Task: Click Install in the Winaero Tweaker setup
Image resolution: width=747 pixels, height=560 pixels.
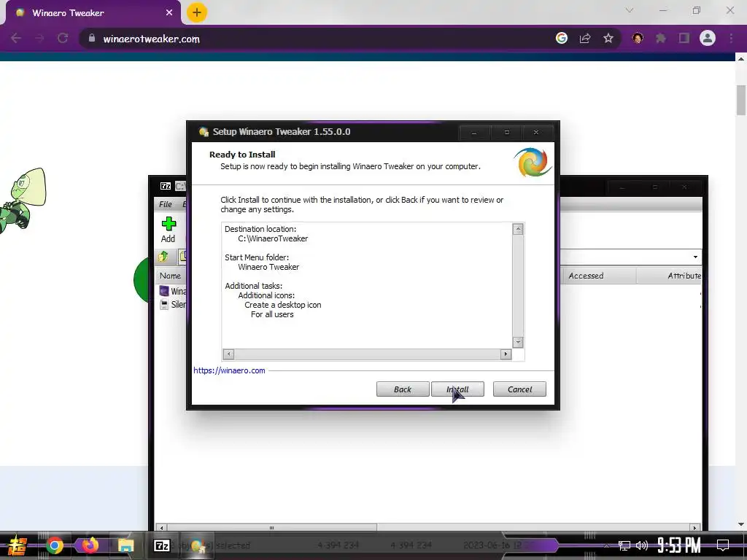Action: tap(457, 389)
